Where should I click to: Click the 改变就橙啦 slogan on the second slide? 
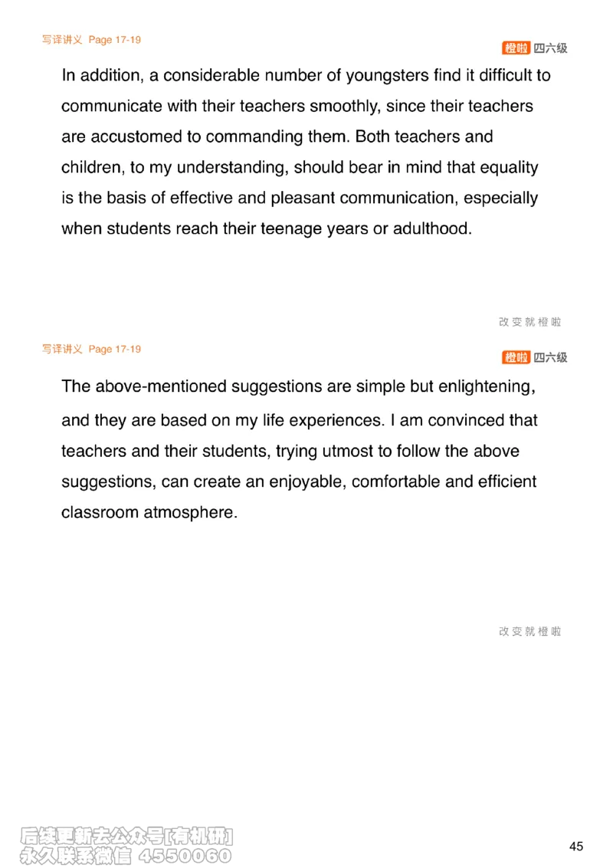529,631
